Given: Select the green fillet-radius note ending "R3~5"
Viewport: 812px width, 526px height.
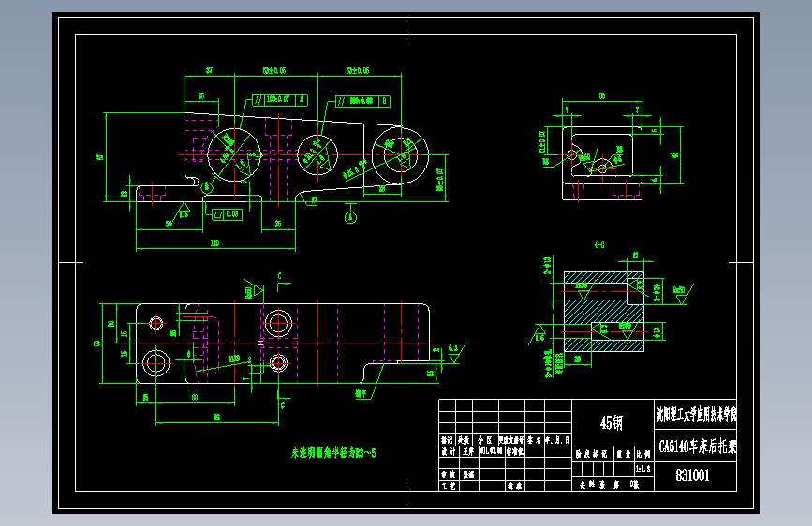Looking at the screenshot, I should point(333,453).
